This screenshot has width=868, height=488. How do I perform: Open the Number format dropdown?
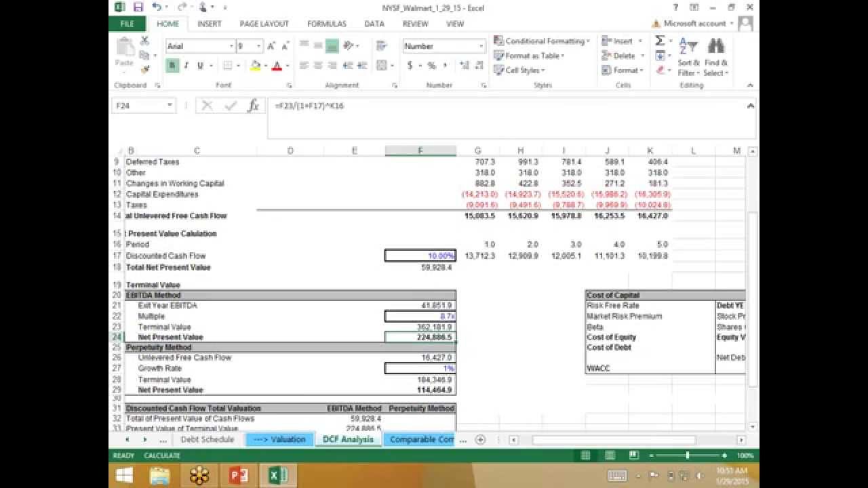pyautogui.click(x=481, y=46)
